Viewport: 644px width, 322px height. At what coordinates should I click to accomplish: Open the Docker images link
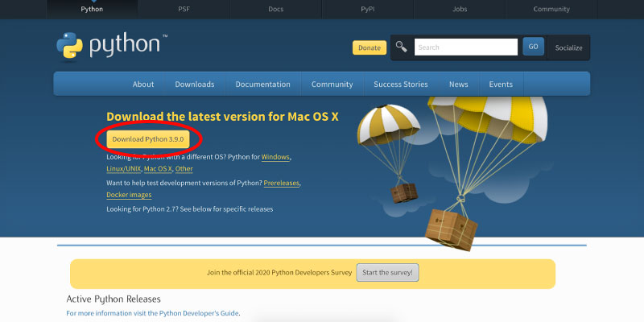tap(129, 195)
